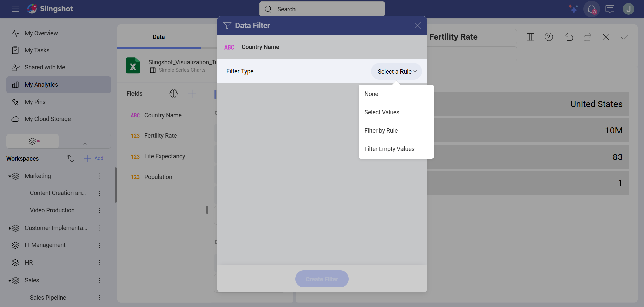This screenshot has width=644, height=307.
Task: Open Video Production options menu
Action: point(99,210)
